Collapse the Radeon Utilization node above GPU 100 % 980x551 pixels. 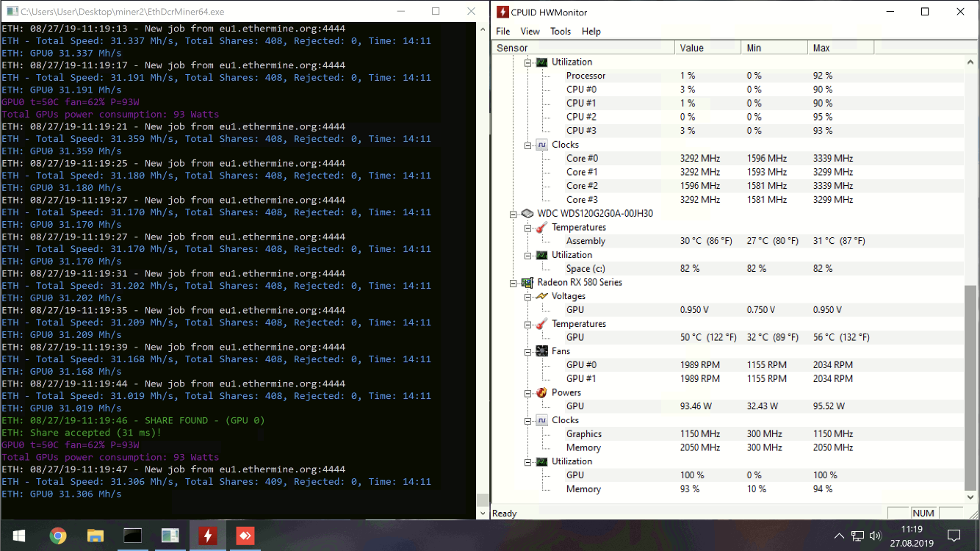pyautogui.click(x=527, y=462)
